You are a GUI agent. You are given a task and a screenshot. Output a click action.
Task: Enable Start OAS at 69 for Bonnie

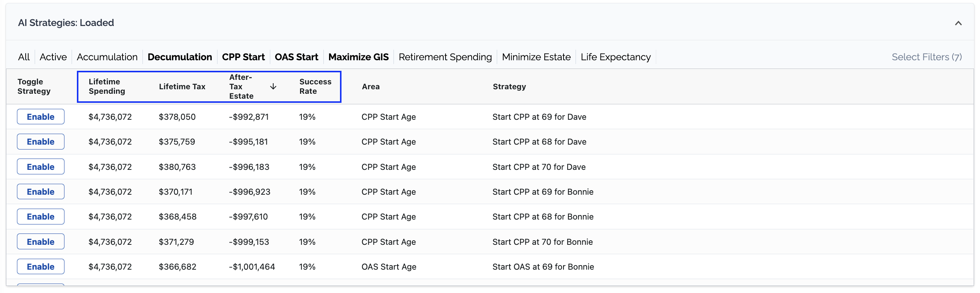coord(40,267)
